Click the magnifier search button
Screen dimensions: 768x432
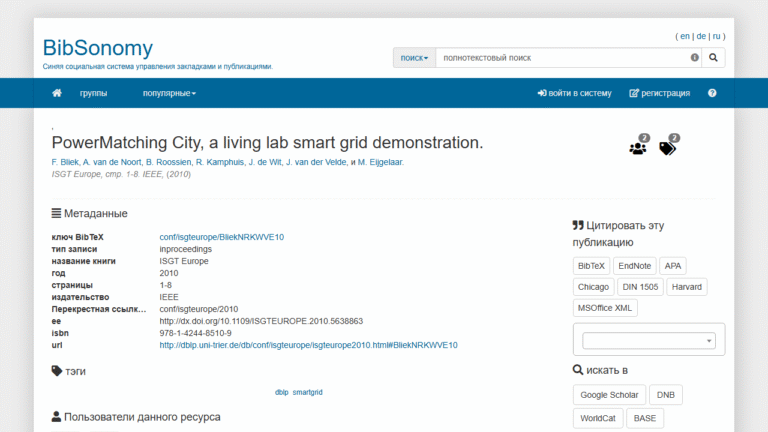713,58
